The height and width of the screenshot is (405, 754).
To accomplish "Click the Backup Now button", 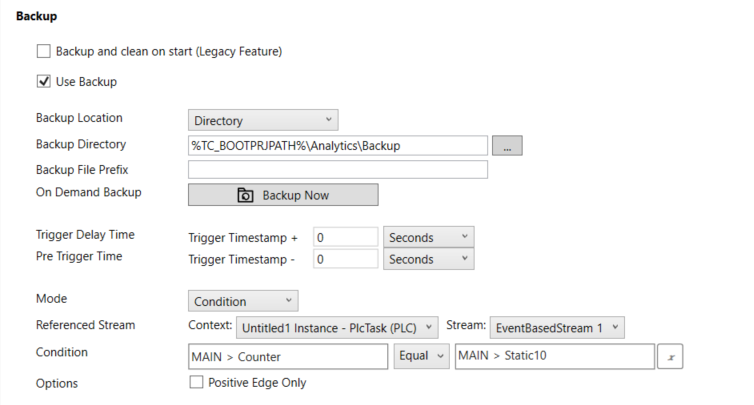I will point(283,195).
